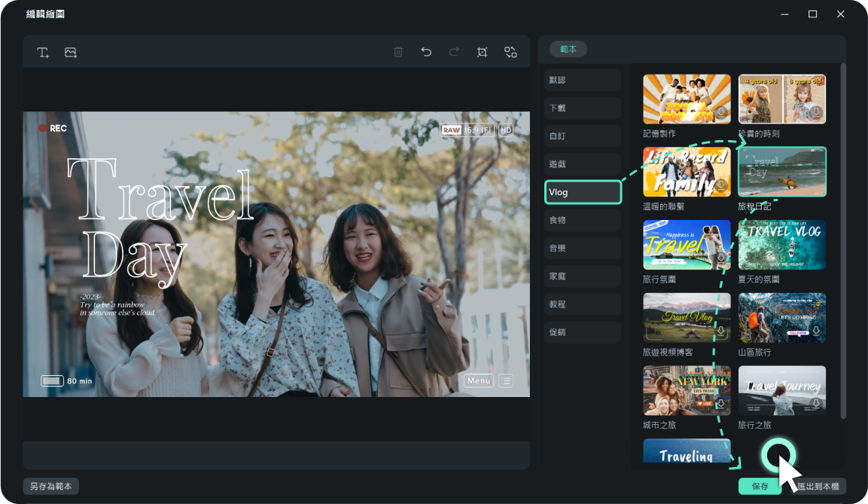Viewport: 868px width, 504px height.
Task: Select the REC label on the canvas
Action: pyautogui.click(x=53, y=129)
